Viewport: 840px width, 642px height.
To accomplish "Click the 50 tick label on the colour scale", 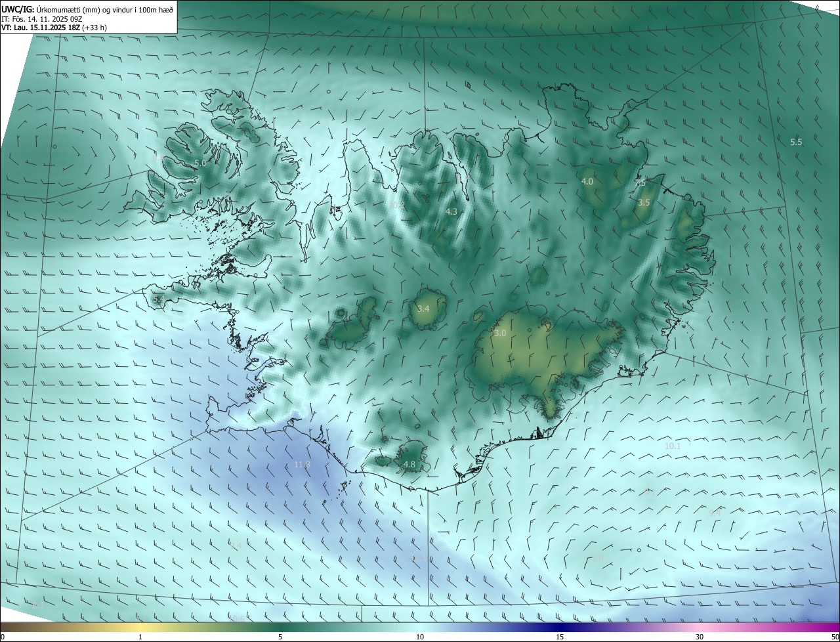I will tap(835, 637).
